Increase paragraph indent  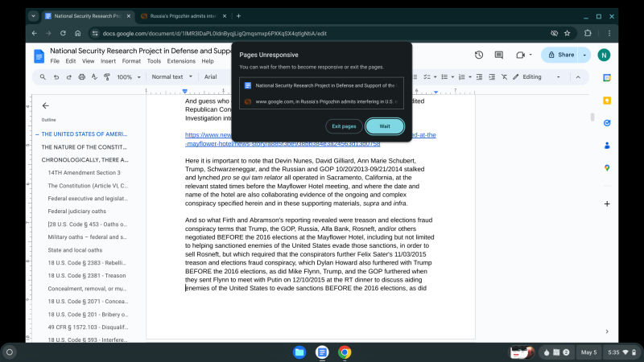pyautogui.click(x=492, y=76)
